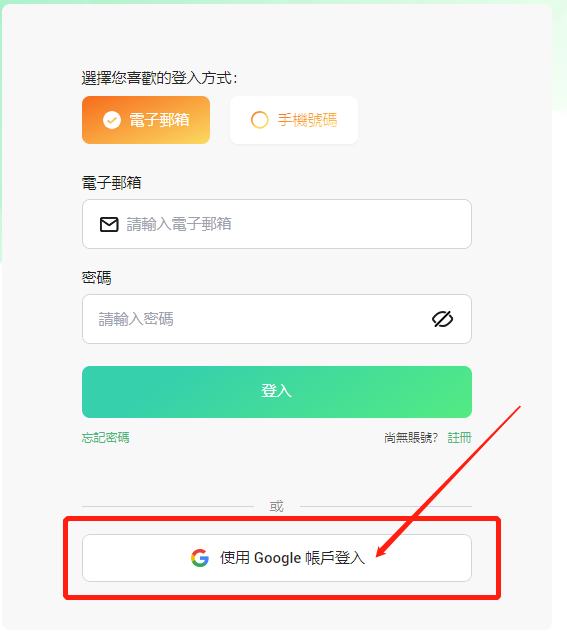Sign in using 使用 Google 帳戶登入 button
This screenshot has height=643, width=567.
[277, 558]
